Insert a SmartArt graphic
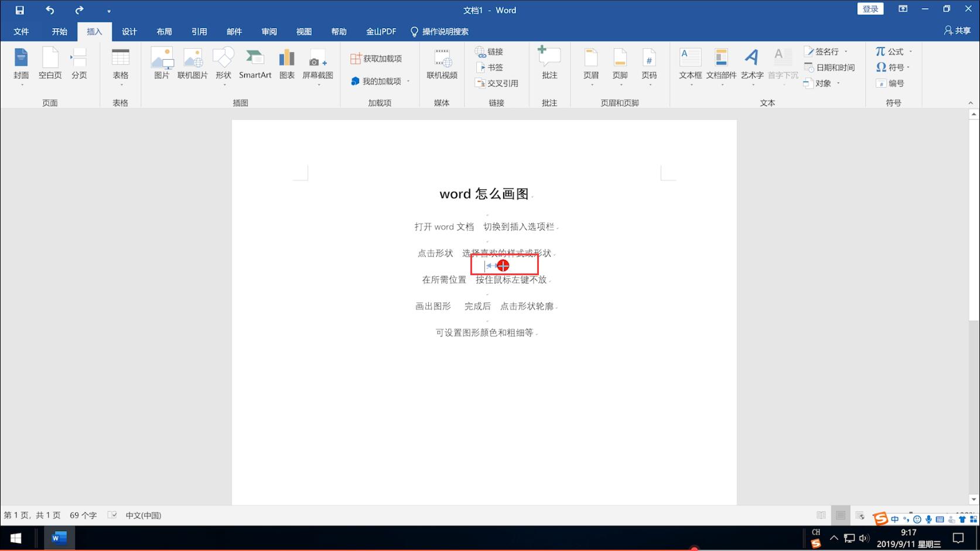Image resolution: width=980 pixels, height=551 pixels. point(255,64)
